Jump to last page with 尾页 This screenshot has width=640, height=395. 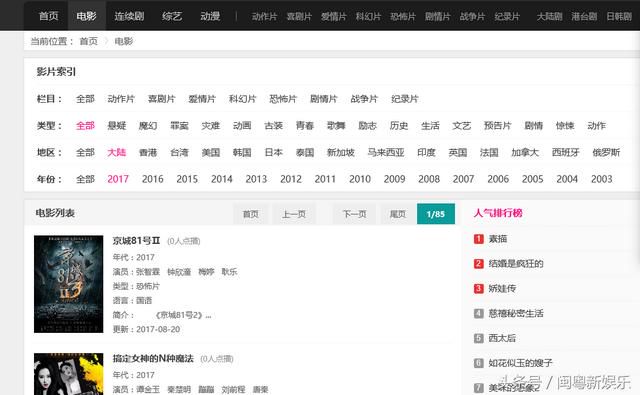[398, 214]
